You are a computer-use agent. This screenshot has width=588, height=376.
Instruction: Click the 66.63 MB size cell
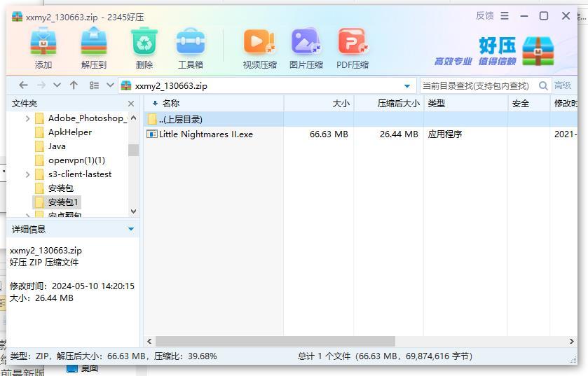[x=329, y=134]
